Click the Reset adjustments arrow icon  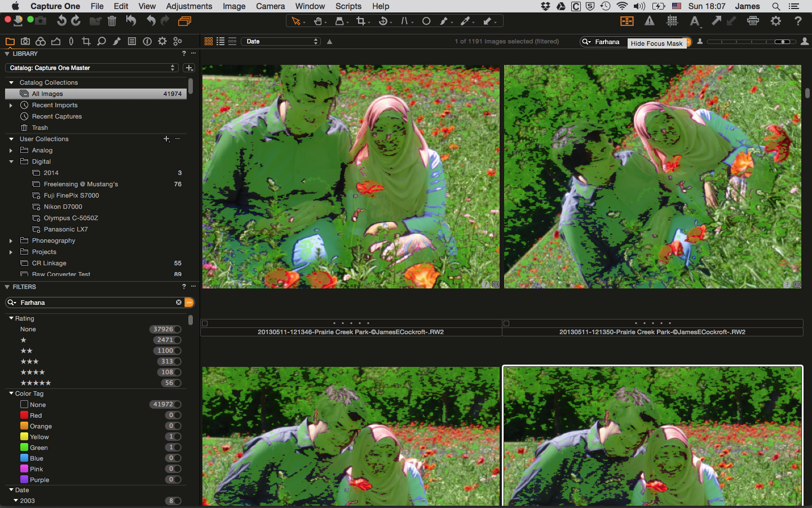(131, 21)
